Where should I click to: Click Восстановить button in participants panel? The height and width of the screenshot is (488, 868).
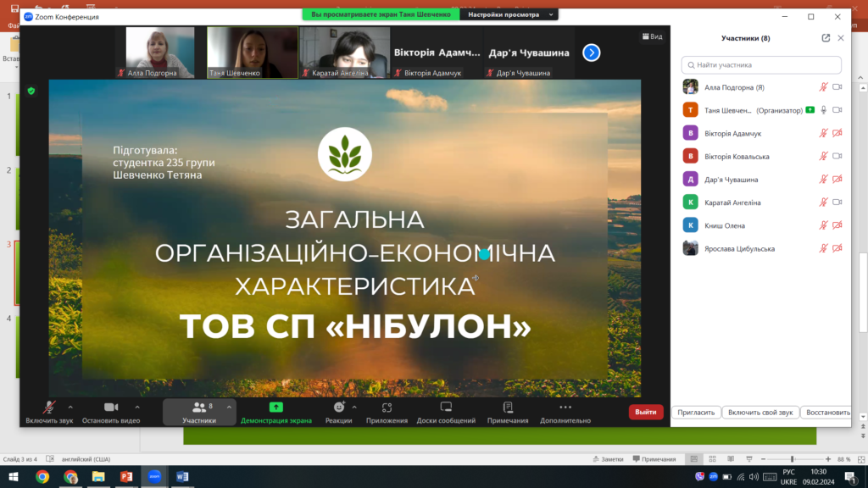tap(826, 413)
